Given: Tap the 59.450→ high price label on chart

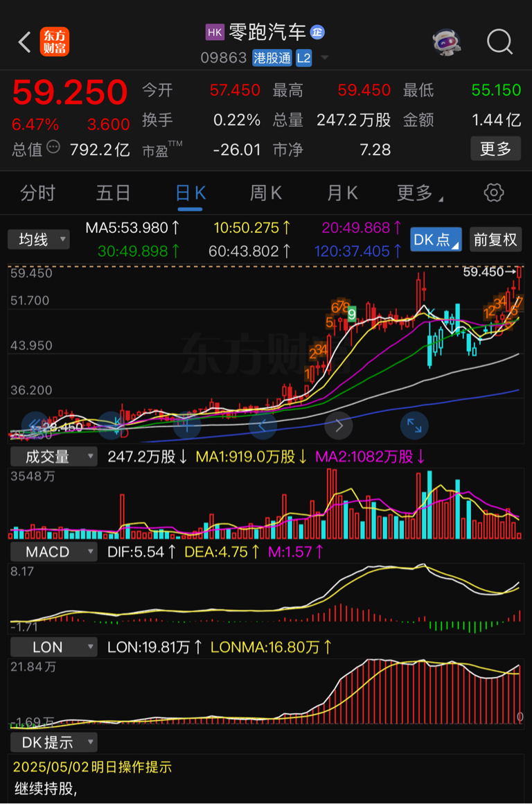Looking at the screenshot, I should click(489, 272).
